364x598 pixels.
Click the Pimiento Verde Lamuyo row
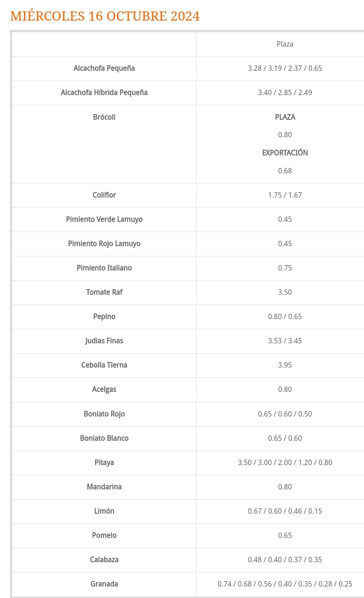pos(188,220)
